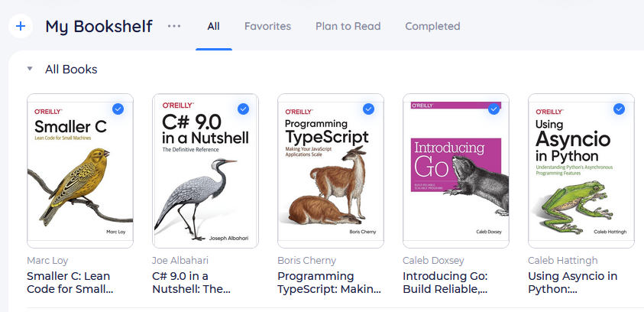Switch to the Favorites tab
644x312 pixels.
tap(268, 26)
